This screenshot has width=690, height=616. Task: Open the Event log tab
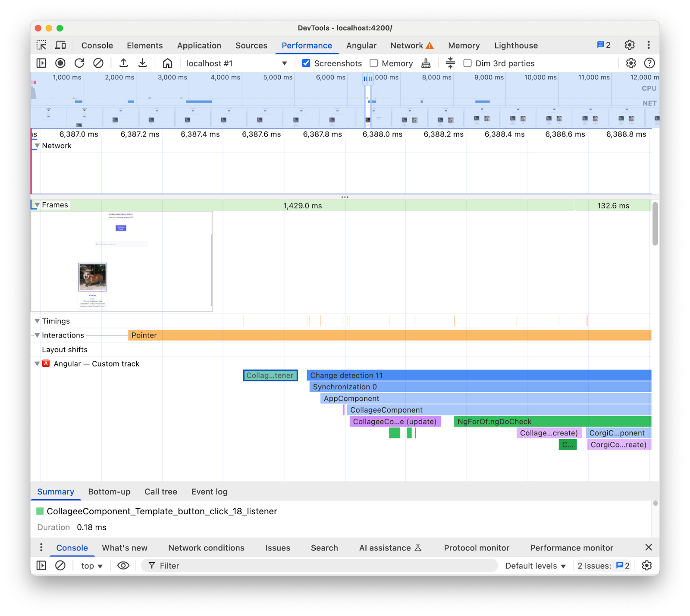point(209,491)
